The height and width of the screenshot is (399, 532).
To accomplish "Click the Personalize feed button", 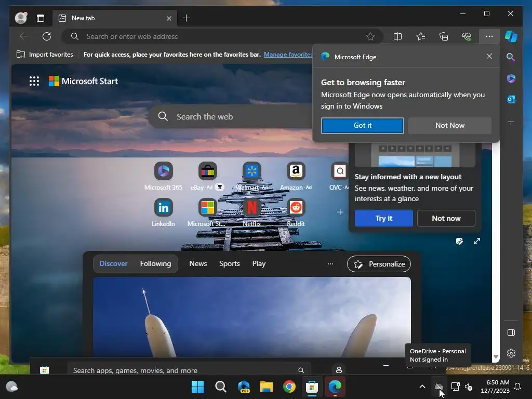I will (379, 264).
